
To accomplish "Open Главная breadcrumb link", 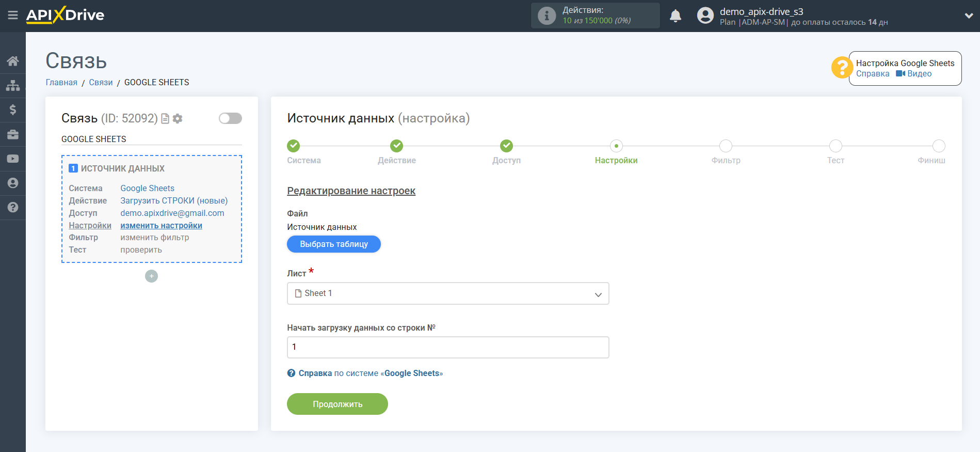I will 61,82.
